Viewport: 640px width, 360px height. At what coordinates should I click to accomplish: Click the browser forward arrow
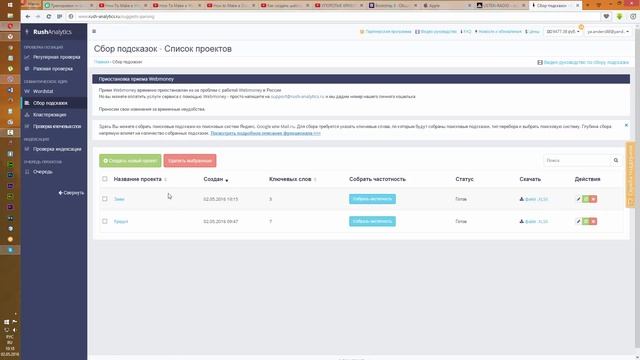38,16
